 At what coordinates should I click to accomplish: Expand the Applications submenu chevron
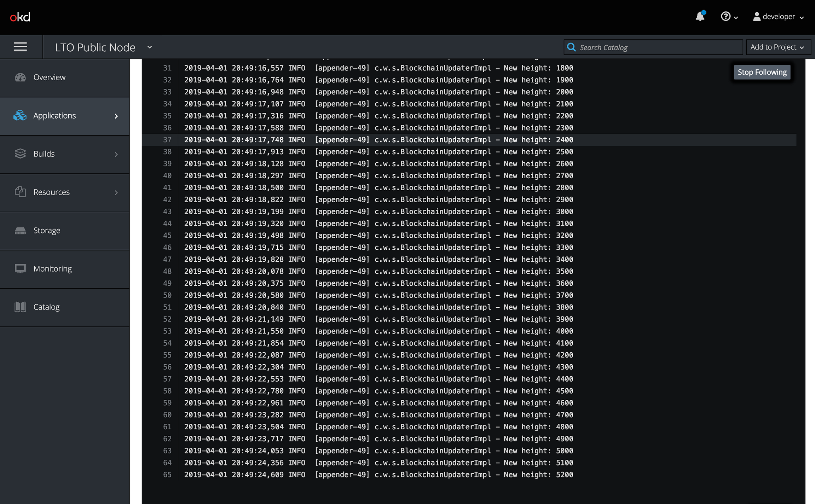[116, 116]
